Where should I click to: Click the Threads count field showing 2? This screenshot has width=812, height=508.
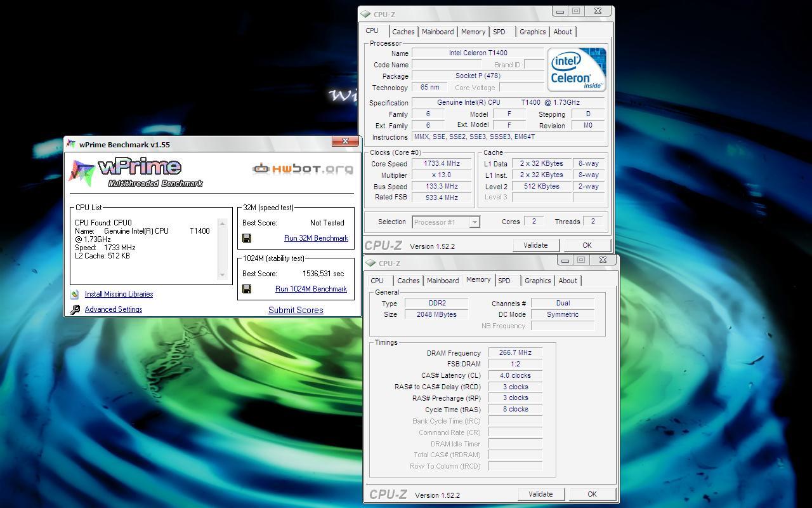593,222
